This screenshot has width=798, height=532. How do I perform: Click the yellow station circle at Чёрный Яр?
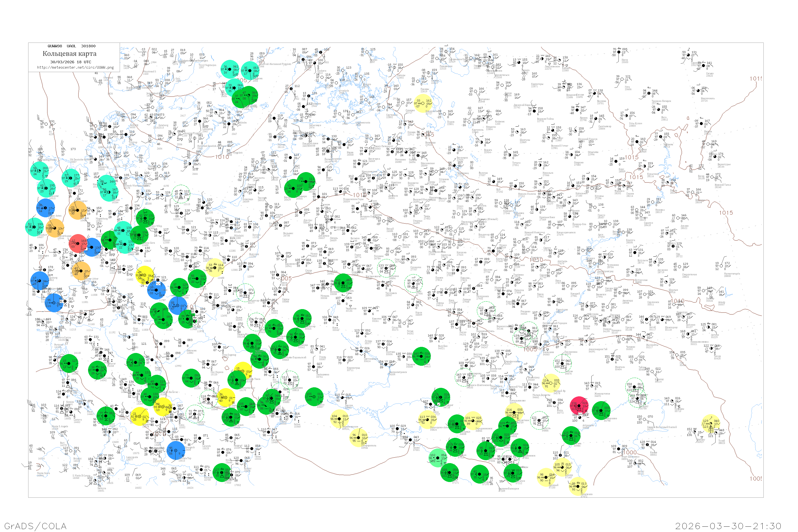pos(551,383)
